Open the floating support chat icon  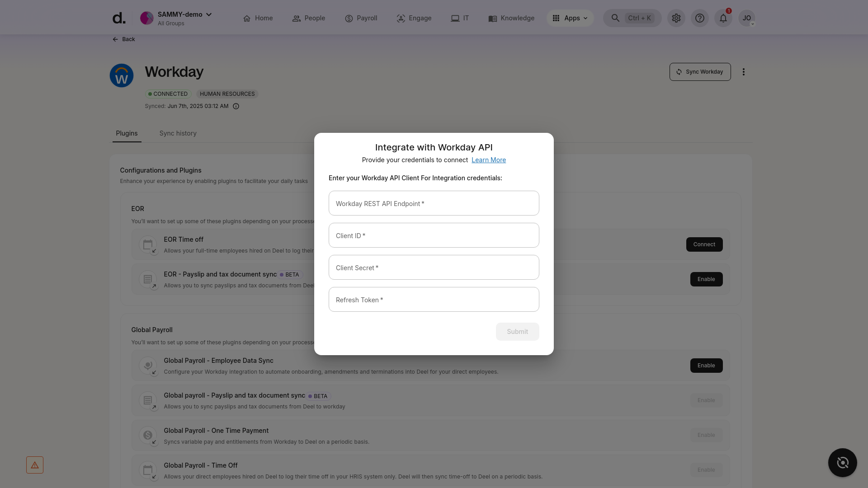(x=843, y=463)
